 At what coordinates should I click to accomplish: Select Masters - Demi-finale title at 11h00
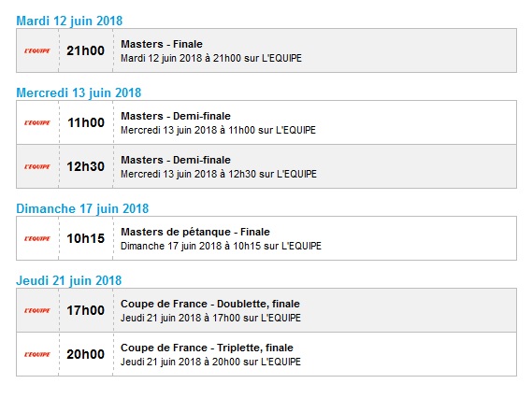pyautogui.click(x=176, y=116)
